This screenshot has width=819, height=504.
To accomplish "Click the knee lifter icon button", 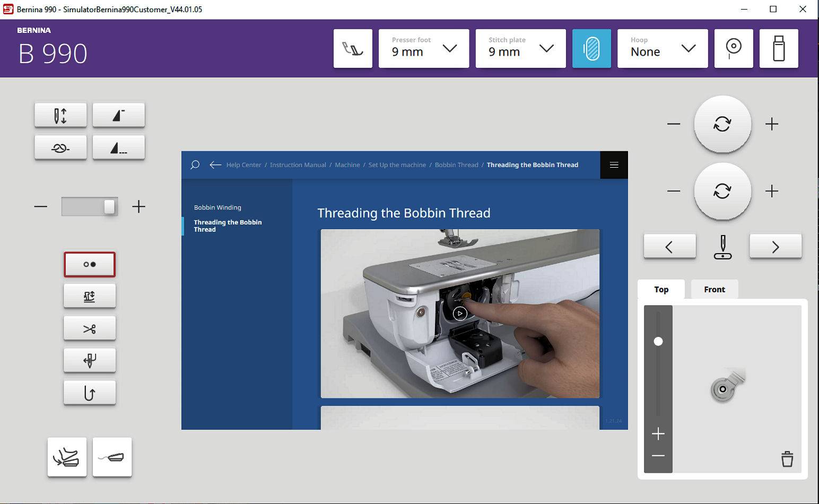I will click(112, 457).
